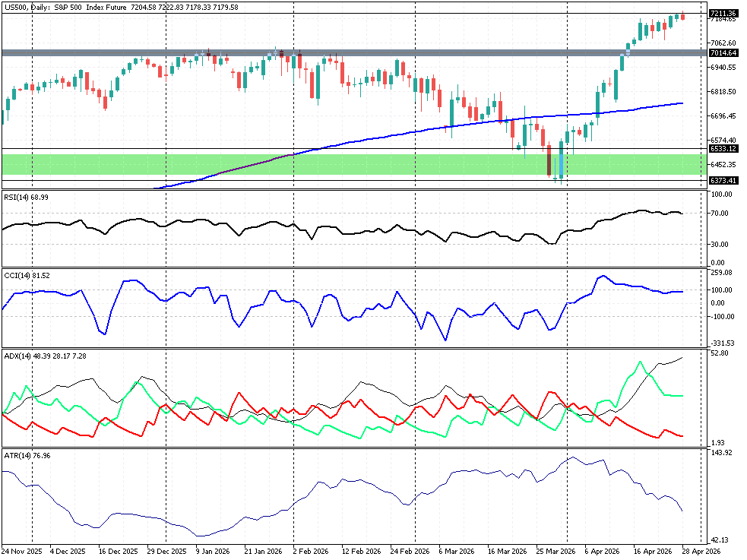The height and width of the screenshot is (560, 747).
Task: Click the ATR 143.92 scale value
Action: (x=721, y=453)
